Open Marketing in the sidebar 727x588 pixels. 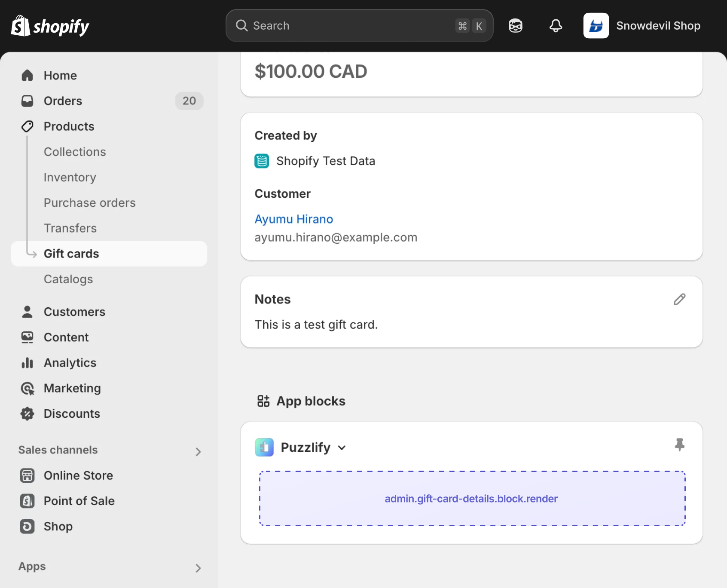(109, 389)
